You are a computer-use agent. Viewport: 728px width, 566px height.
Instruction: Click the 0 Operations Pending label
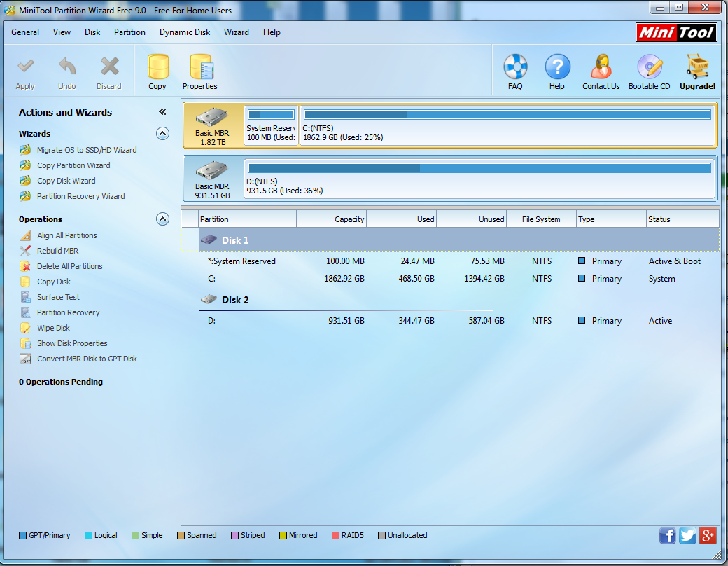tap(61, 382)
